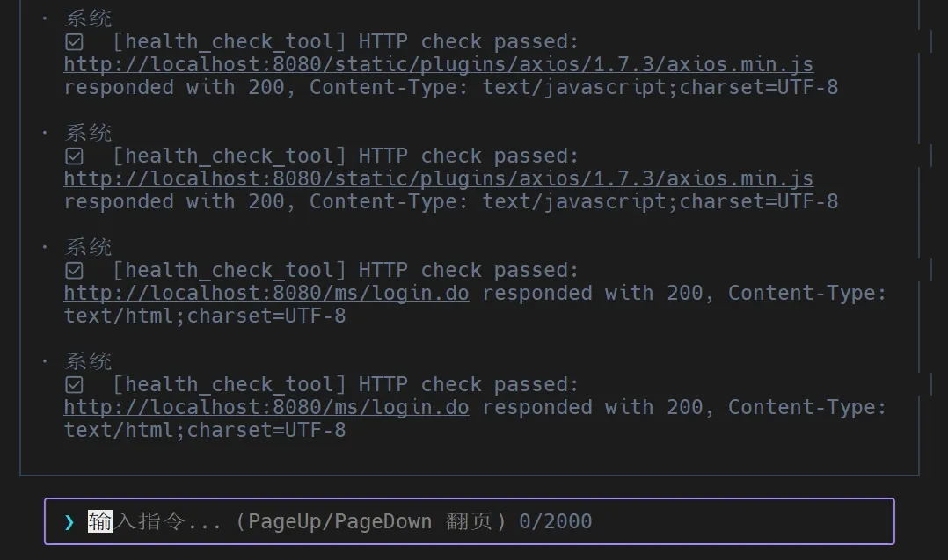Click the checkmark icon in the first health check message
This screenshot has height=560, width=948.
(75, 41)
